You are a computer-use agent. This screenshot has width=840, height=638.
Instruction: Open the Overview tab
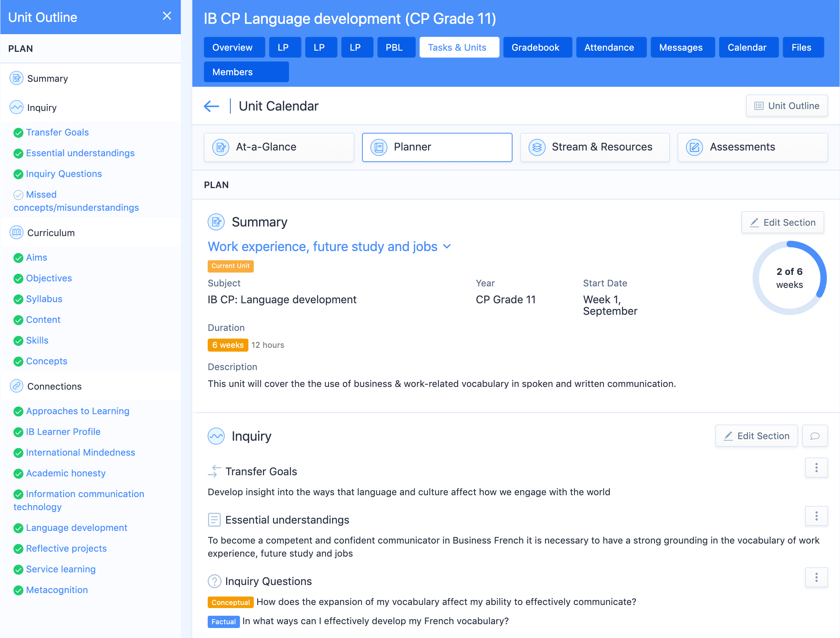pos(234,47)
